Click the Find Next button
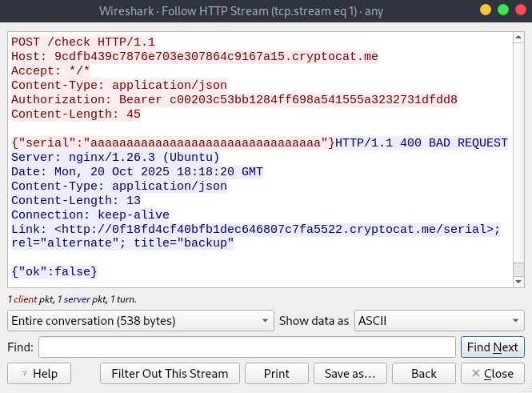 point(492,347)
